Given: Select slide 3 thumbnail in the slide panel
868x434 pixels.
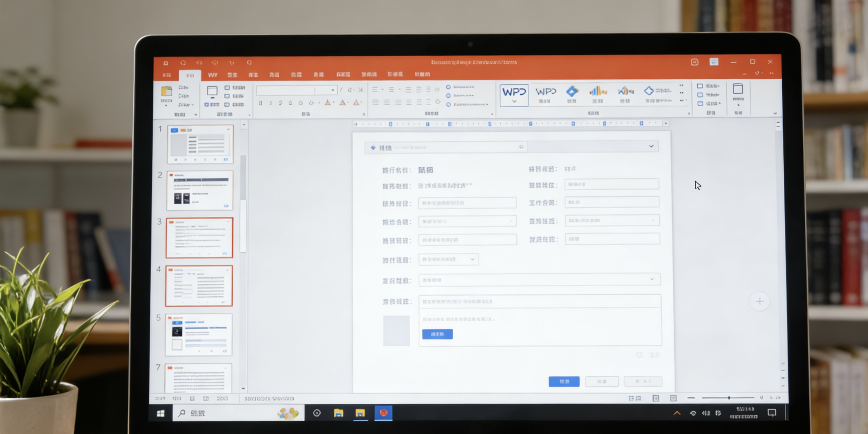Looking at the screenshot, I should (200, 238).
